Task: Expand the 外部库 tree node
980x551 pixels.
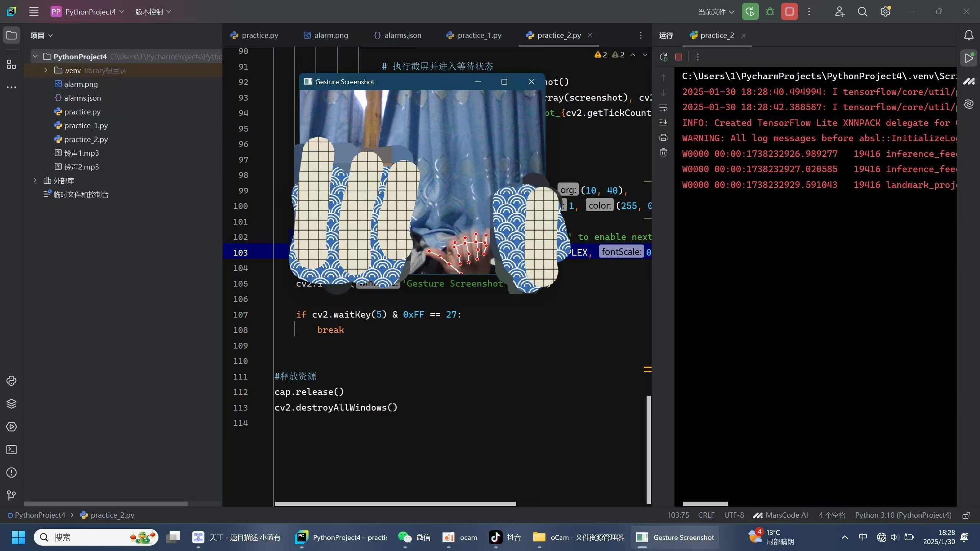Action: coord(35,180)
